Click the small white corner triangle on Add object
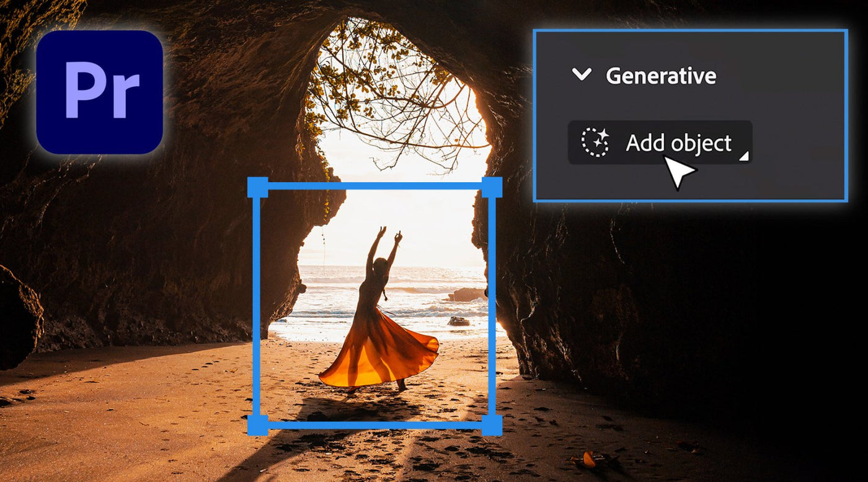868x482 pixels. pos(745,155)
